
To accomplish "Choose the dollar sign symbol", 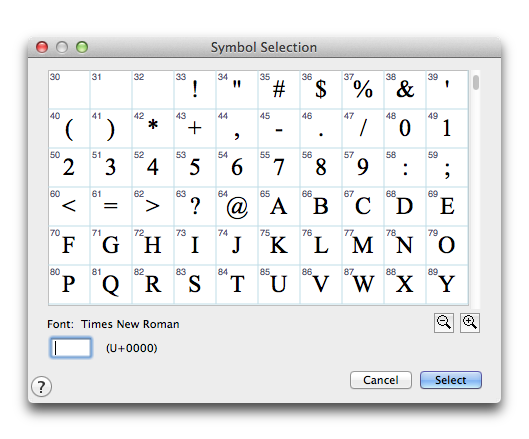I will (321, 89).
